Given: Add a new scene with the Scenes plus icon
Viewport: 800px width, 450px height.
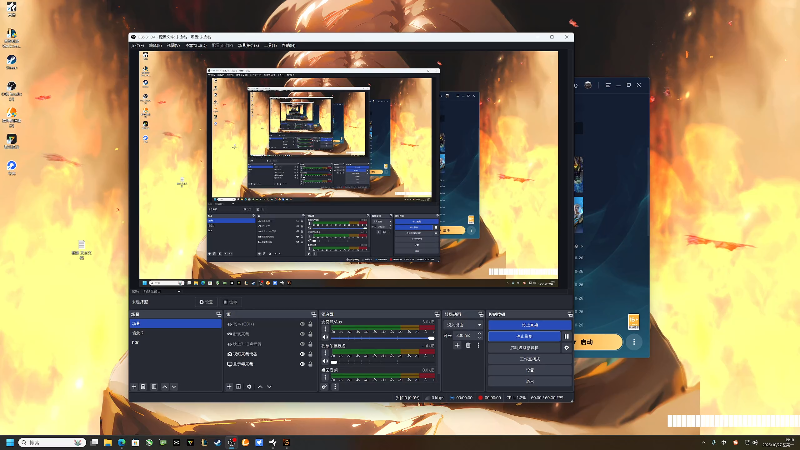Looking at the screenshot, I should coord(134,387).
